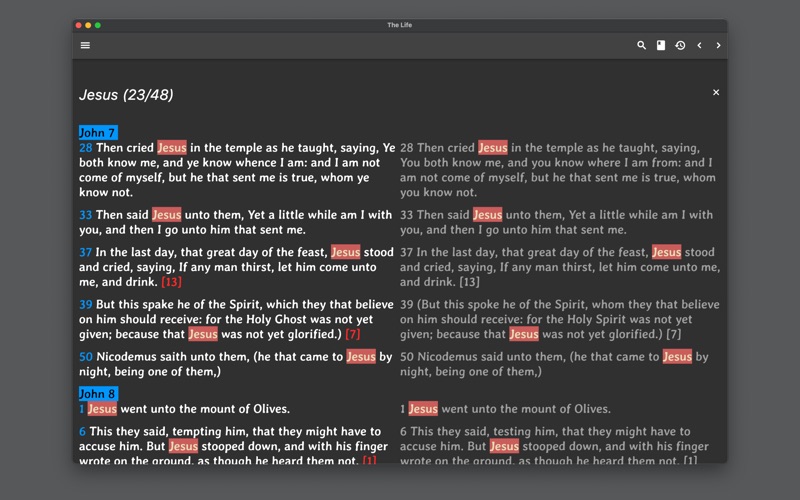
Task: Select verse number 6 under John 8
Action: click(x=82, y=432)
